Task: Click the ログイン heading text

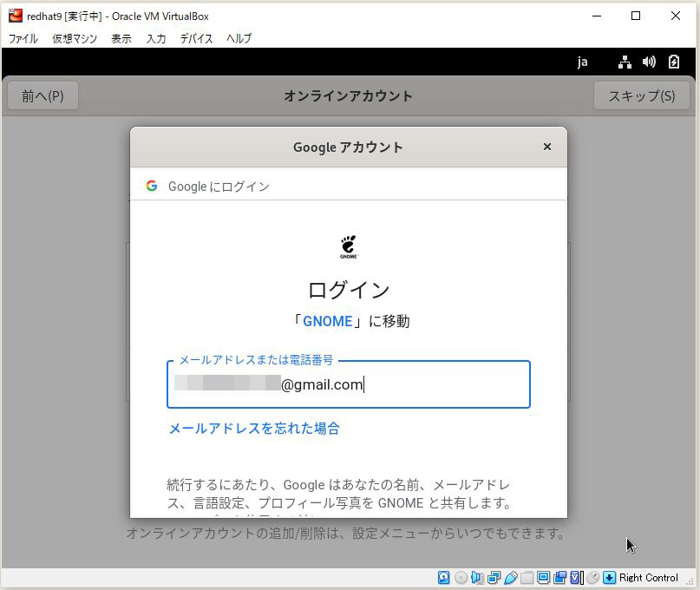Action: tap(348, 290)
